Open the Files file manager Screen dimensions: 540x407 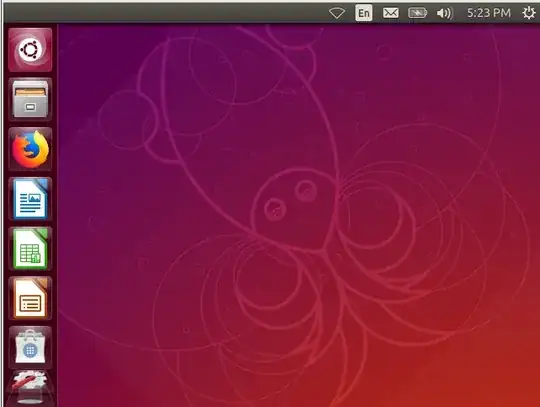point(30,100)
